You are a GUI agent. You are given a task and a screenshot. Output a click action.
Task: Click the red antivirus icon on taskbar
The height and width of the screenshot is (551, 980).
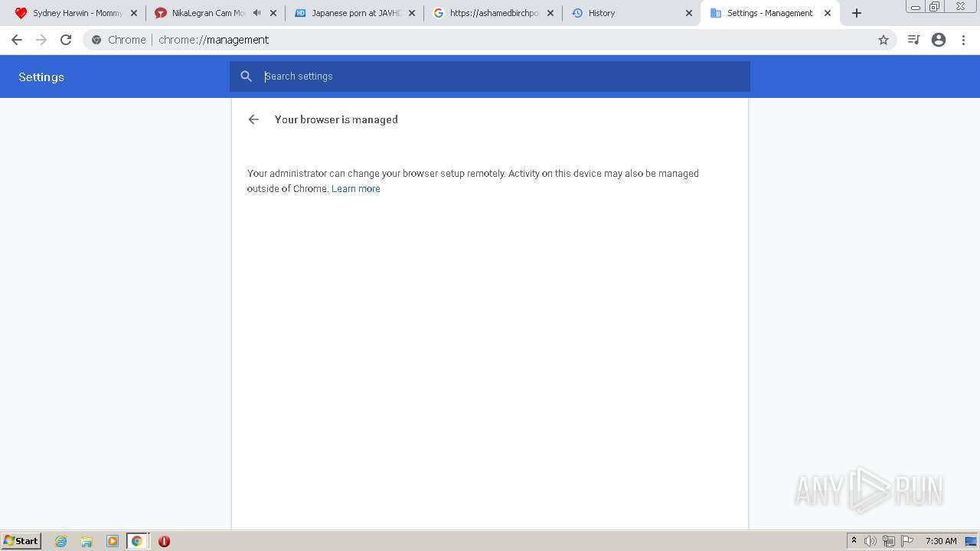(x=164, y=541)
